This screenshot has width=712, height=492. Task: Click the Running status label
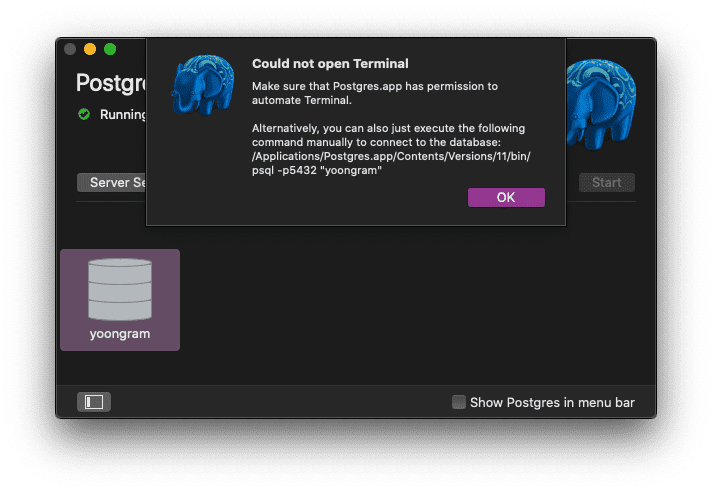coord(123,114)
